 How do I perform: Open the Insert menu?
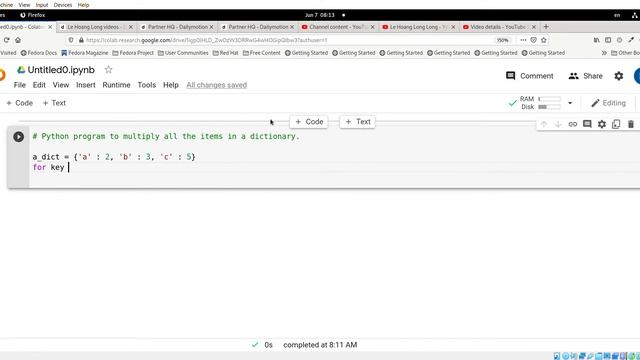click(86, 85)
